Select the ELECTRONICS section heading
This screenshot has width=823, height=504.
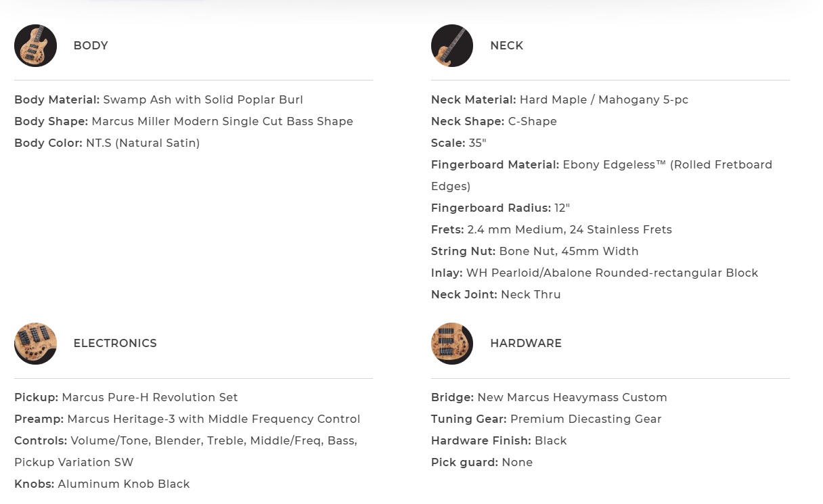pyautogui.click(x=115, y=344)
